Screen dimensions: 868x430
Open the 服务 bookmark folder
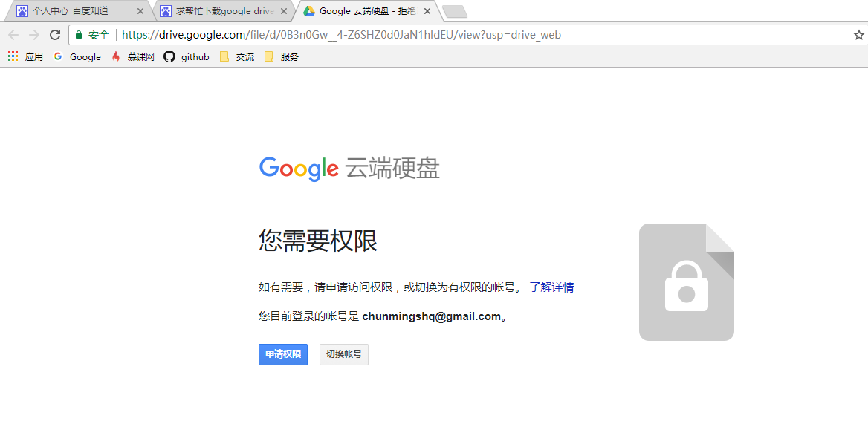(281, 56)
